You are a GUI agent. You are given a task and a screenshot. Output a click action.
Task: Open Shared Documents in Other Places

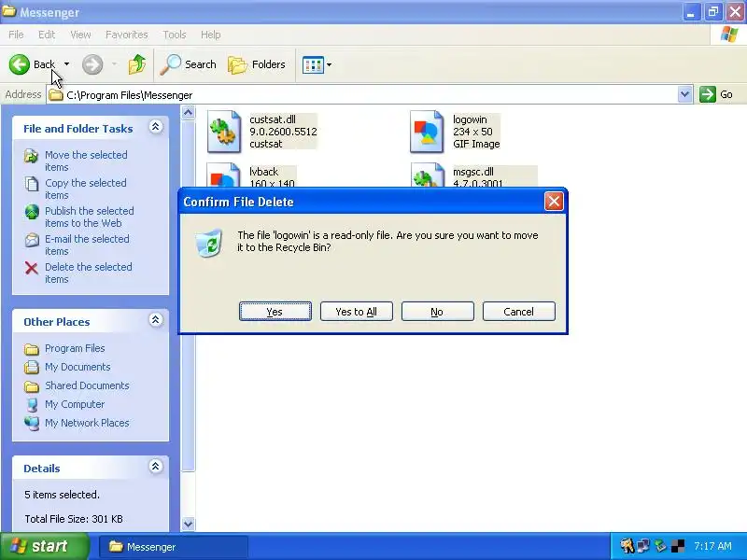87,385
